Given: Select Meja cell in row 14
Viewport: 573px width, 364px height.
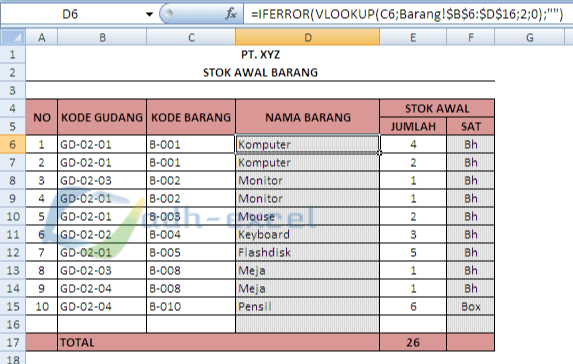Looking at the screenshot, I should pyautogui.click(x=308, y=288).
